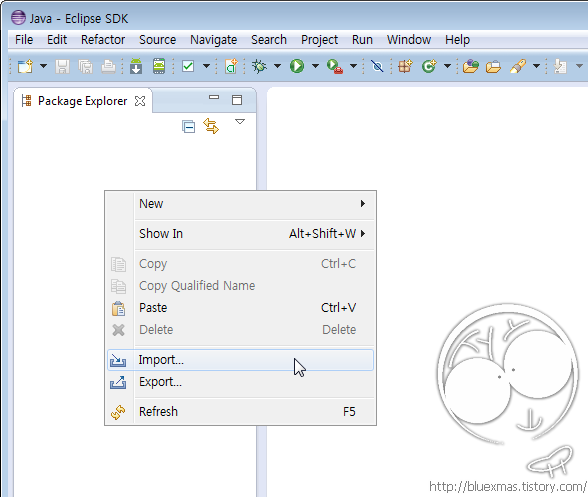The height and width of the screenshot is (497, 588).
Task: Click the Print toolbar icon
Action: click(x=108, y=66)
